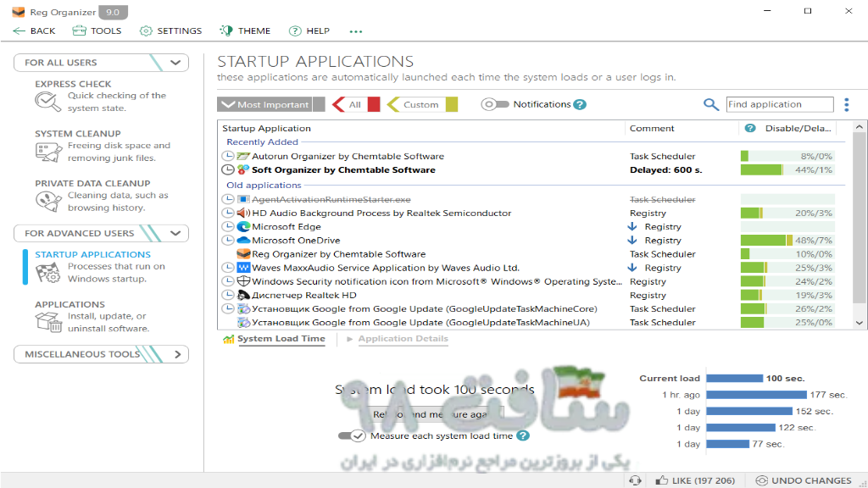Select the Recently Added group heading
868x488 pixels.
(263, 142)
